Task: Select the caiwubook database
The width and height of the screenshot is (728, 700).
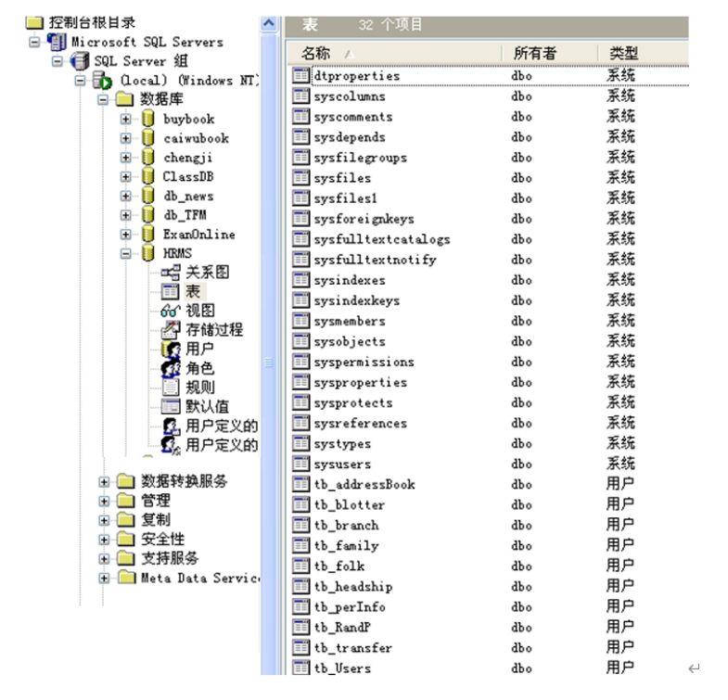Action: click(196, 138)
